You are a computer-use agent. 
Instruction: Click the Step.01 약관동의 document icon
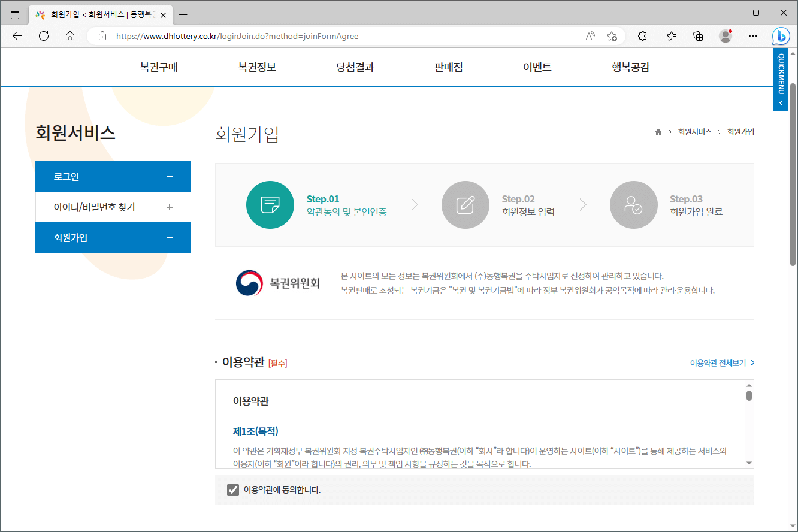click(x=270, y=204)
